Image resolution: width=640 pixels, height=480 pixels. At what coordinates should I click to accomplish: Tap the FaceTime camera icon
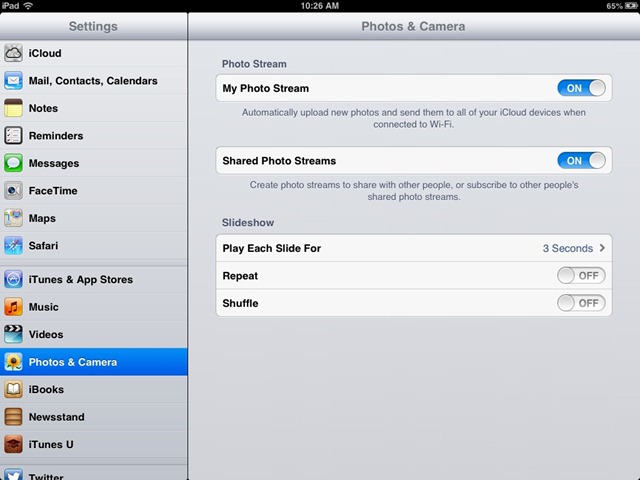[x=13, y=191]
